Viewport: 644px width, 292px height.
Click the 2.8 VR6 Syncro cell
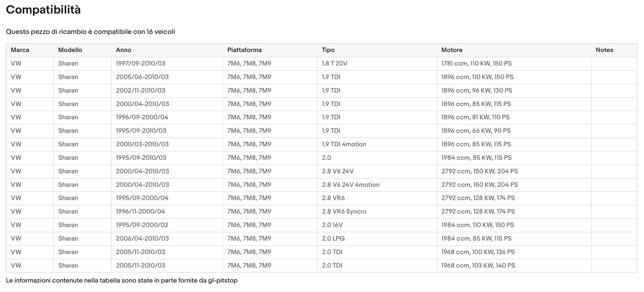pos(344,211)
